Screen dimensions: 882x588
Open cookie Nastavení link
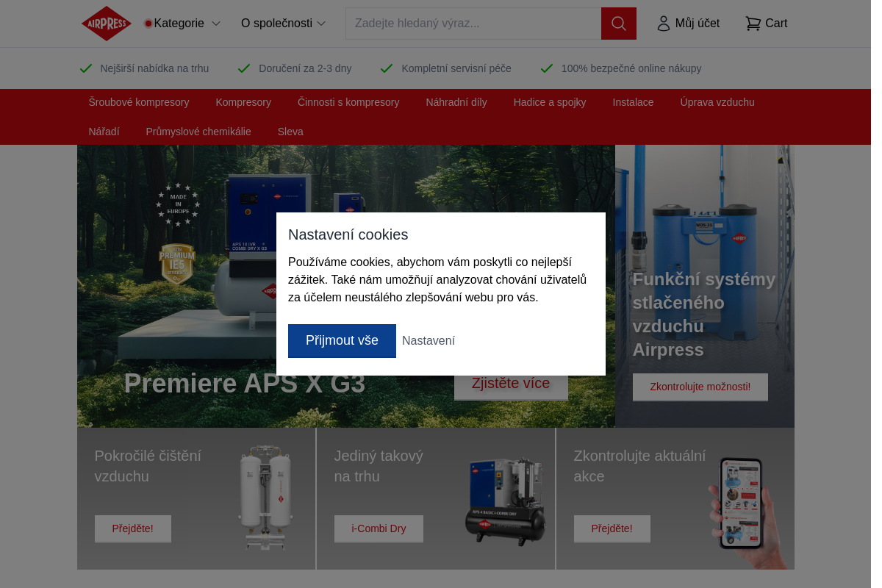(429, 340)
